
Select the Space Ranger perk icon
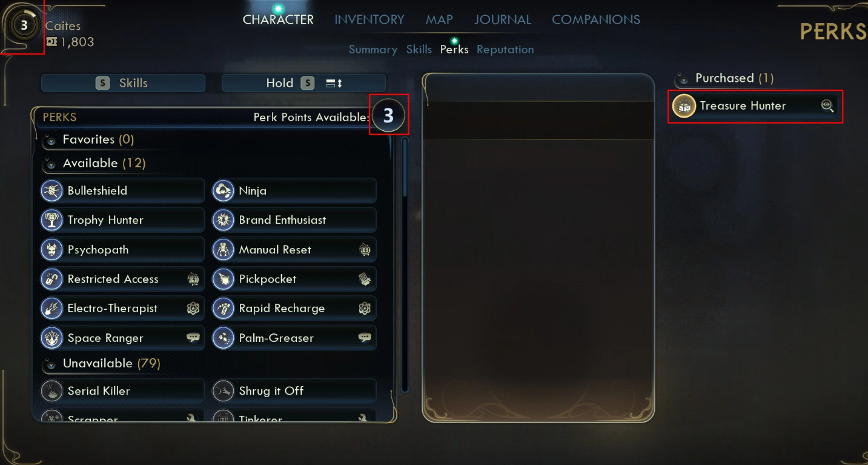[x=52, y=338]
